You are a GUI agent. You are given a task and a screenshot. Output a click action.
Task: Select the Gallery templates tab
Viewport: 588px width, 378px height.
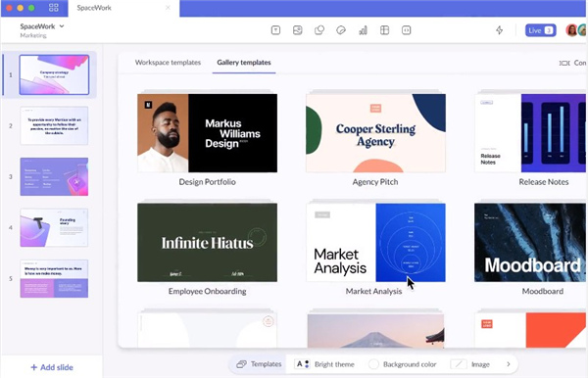tap(244, 63)
